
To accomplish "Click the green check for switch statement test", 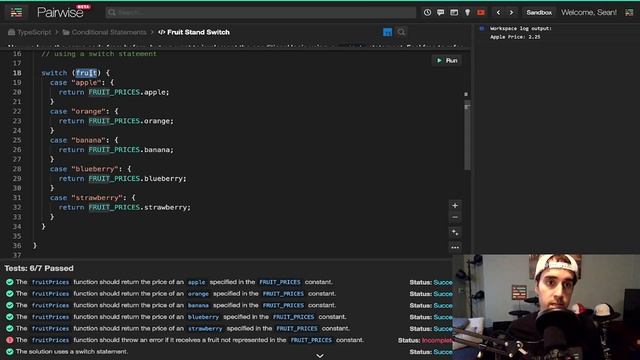I will click(9, 351).
